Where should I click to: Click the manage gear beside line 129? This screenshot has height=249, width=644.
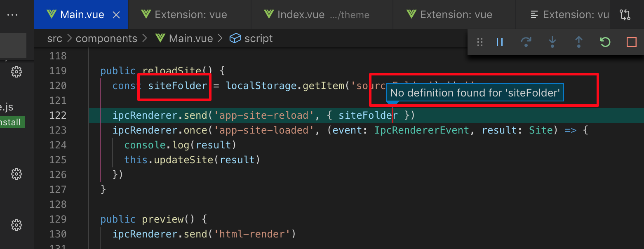(x=16, y=225)
